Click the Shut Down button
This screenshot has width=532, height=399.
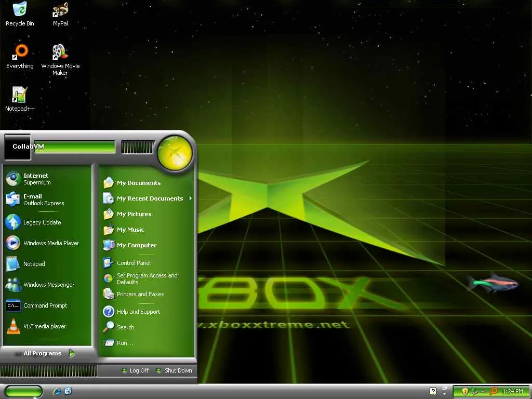pos(174,370)
